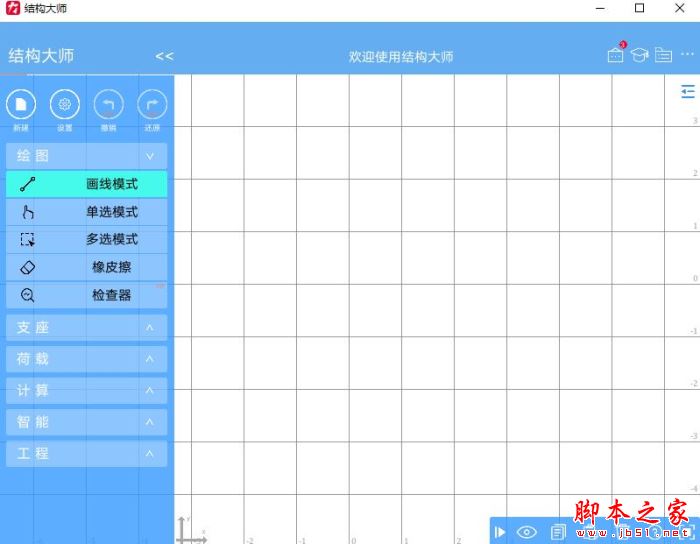The image size is (700, 544).
Task: Close the 结构大师 window
Action: 679,8
